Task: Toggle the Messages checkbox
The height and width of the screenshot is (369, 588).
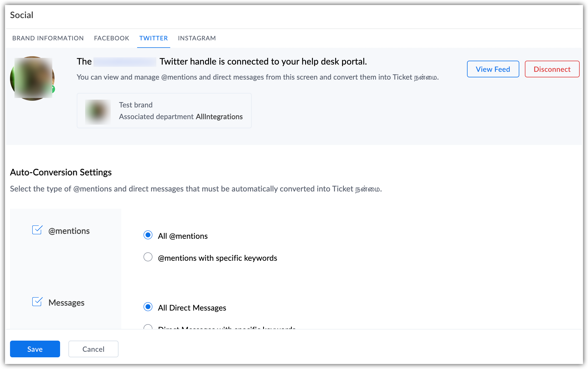Action: [37, 302]
